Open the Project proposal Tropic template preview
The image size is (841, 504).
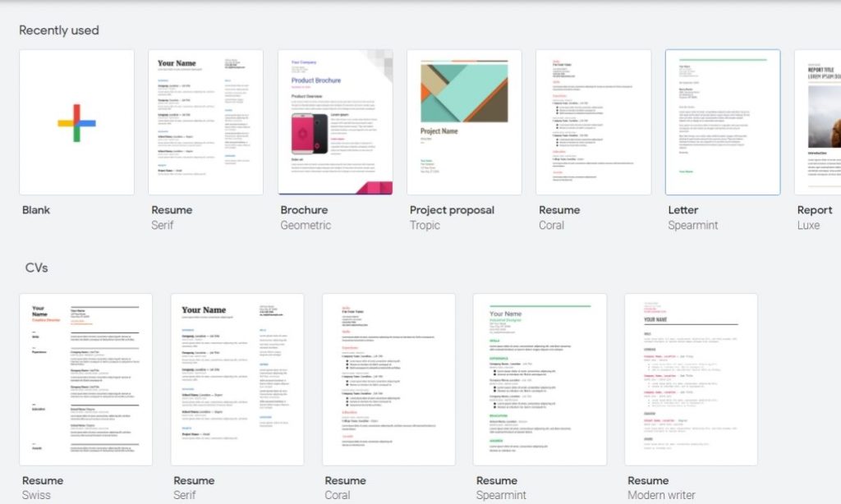(464, 122)
